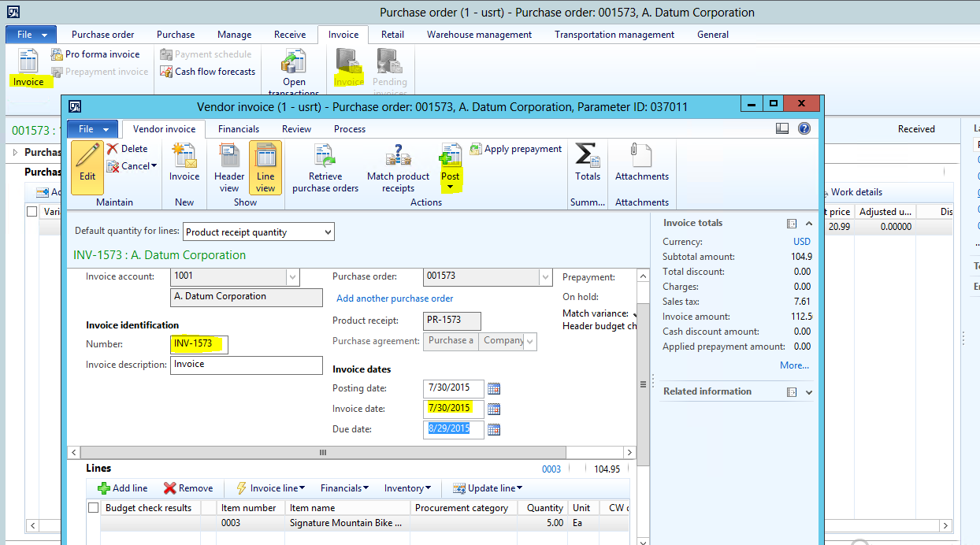Toggle the view layout icon beside help

(x=782, y=128)
